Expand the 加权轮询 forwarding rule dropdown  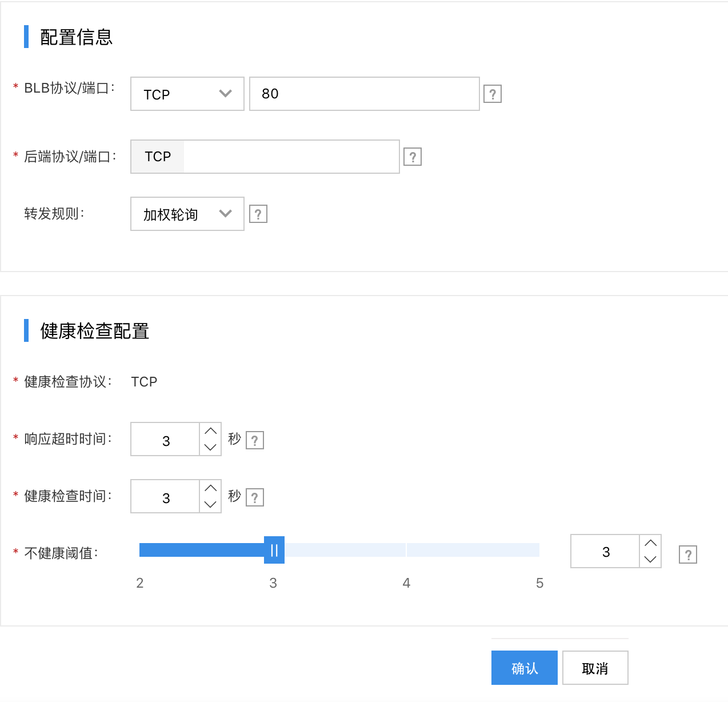pos(187,214)
